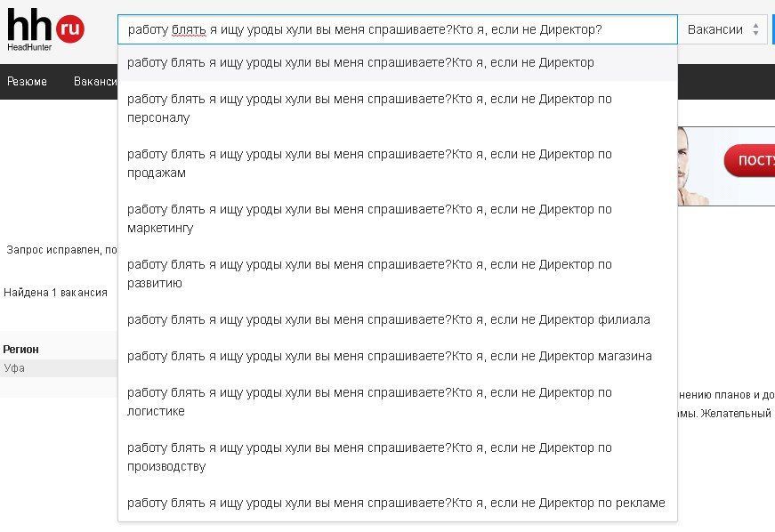This screenshot has height=532, width=775.
Task: Click the Найдена 1 вакансия text
Action: click(x=55, y=293)
